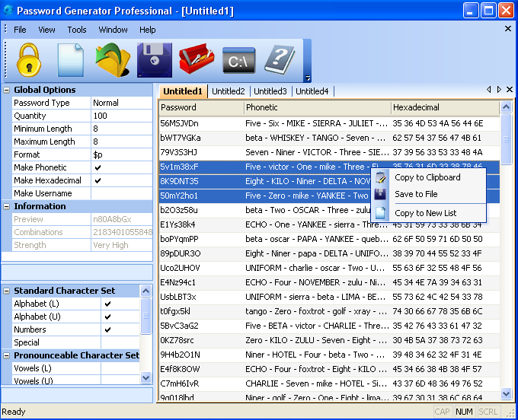518x420 pixels.
Task: Collapse the Standard Character Set section
Action: 7,291
